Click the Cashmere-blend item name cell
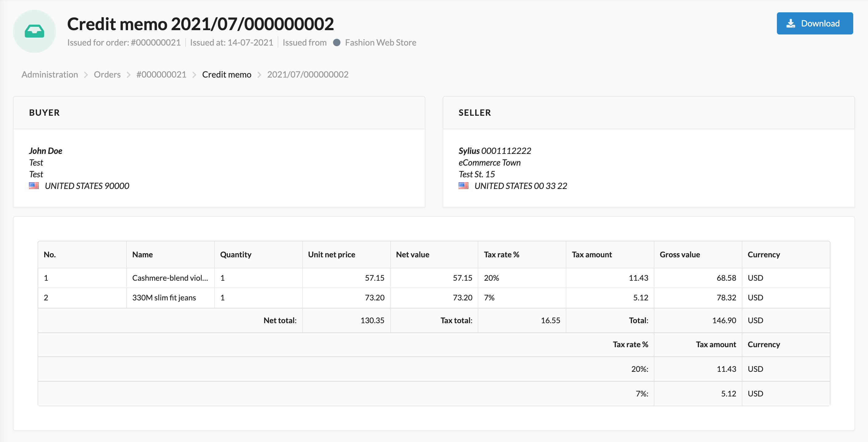 170,278
